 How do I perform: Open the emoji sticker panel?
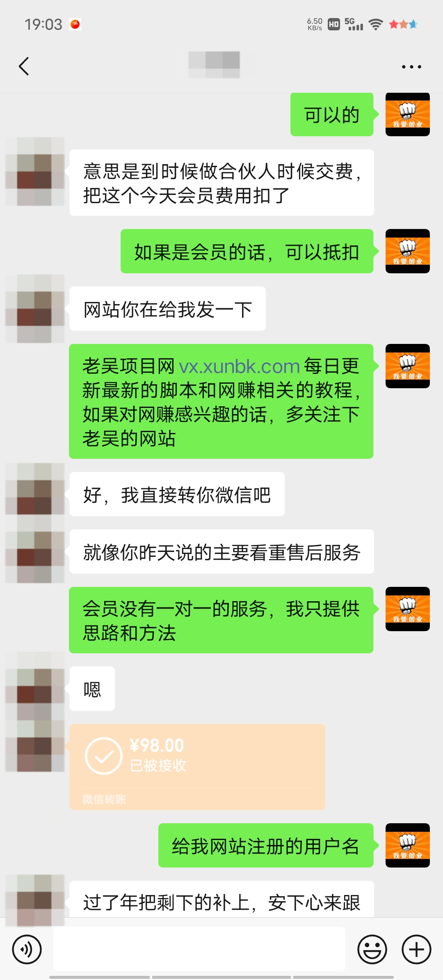[372, 949]
